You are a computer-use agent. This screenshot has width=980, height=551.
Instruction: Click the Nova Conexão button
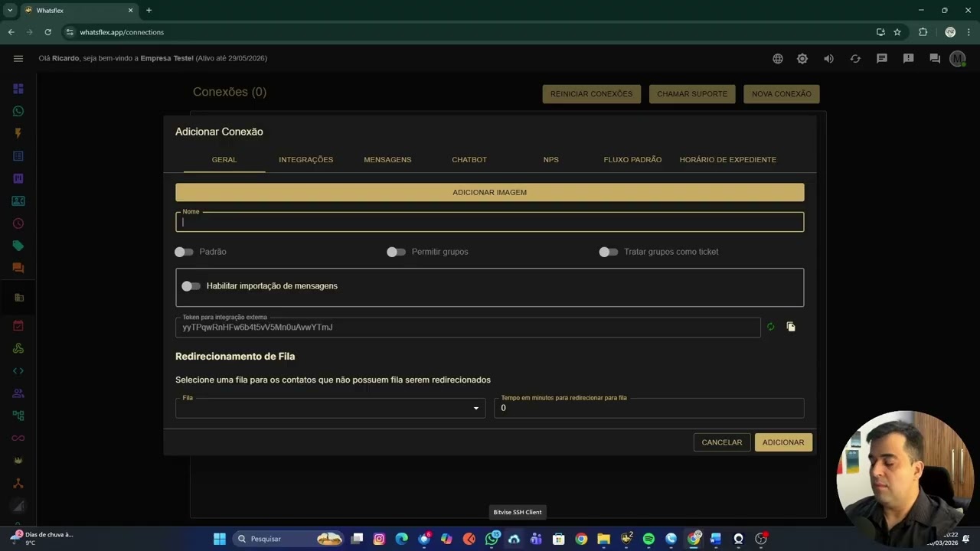(x=782, y=93)
